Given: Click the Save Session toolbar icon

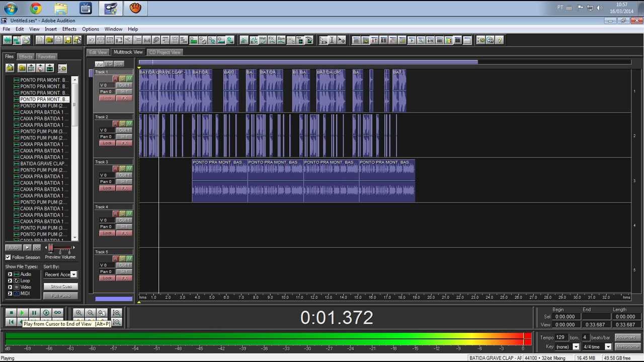Looking at the screenshot, I should [x=68, y=40].
